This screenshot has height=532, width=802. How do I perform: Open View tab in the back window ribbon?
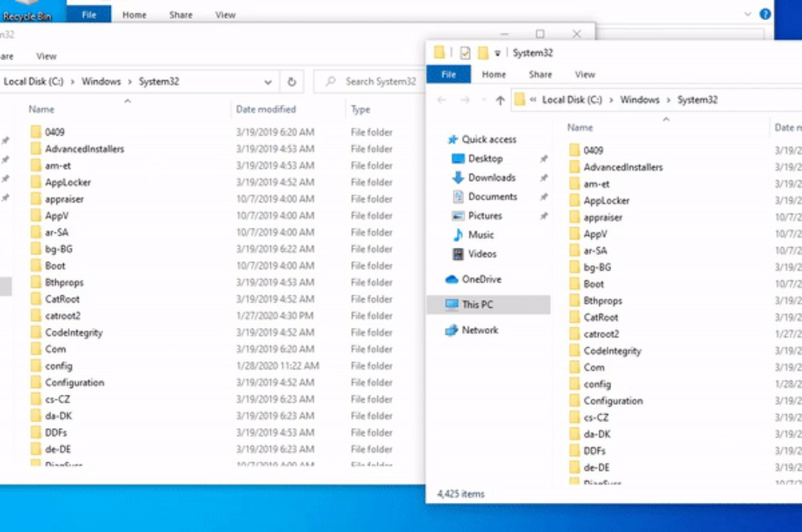pyautogui.click(x=226, y=16)
